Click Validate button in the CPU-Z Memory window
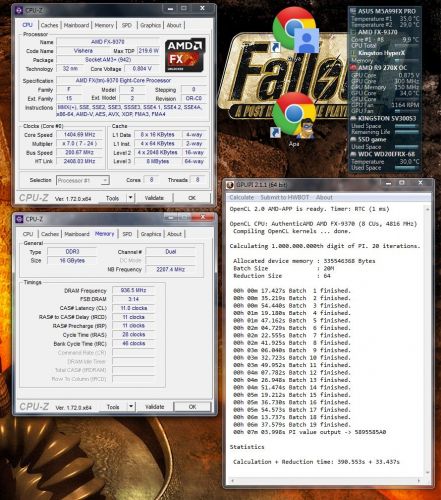441x500 pixels. click(155, 407)
